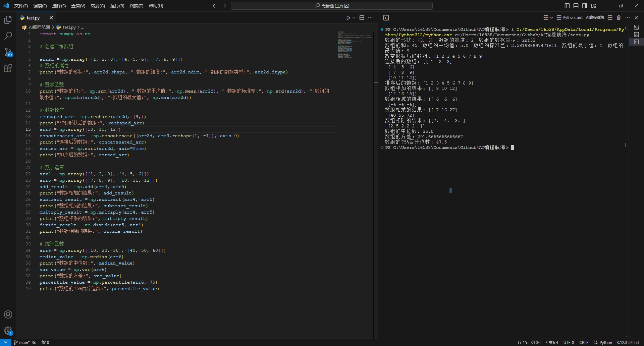Image resolution: width=644 pixels, height=346 pixels.
Task: Open the 编辑(E) menu
Action: pyautogui.click(x=40, y=6)
